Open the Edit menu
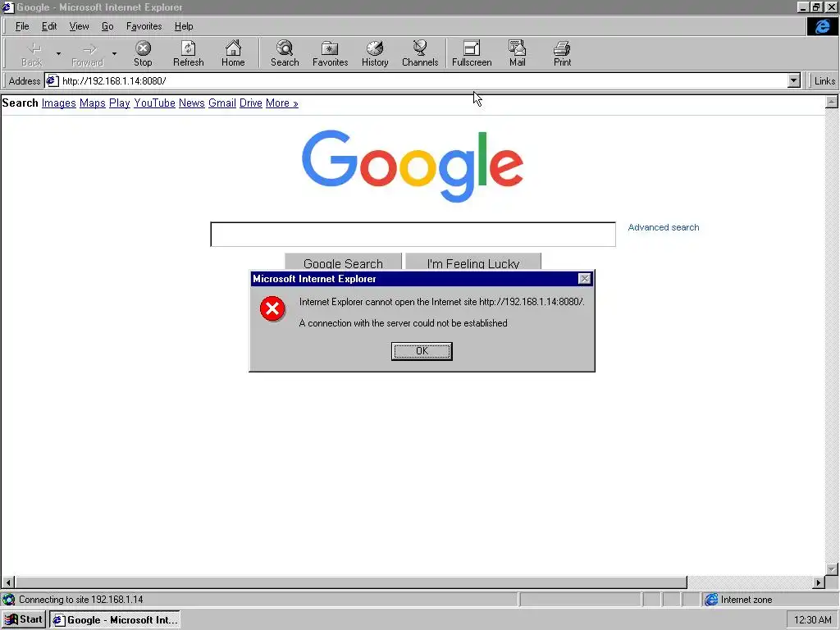840x630 pixels. click(49, 26)
